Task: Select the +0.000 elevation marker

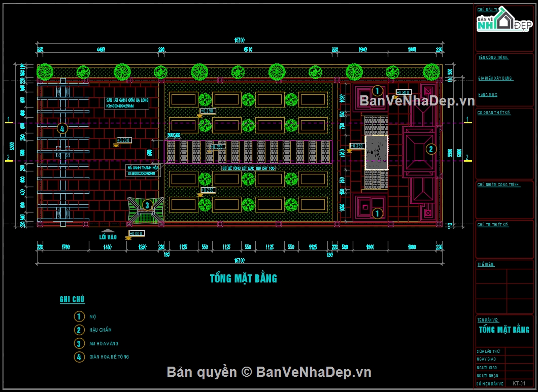Action: (x=137, y=233)
